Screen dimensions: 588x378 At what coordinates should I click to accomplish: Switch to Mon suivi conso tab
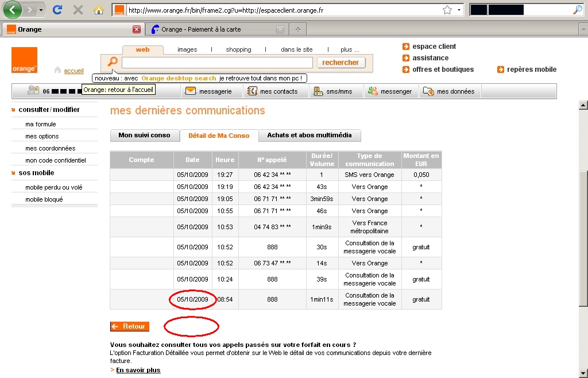pos(144,135)
